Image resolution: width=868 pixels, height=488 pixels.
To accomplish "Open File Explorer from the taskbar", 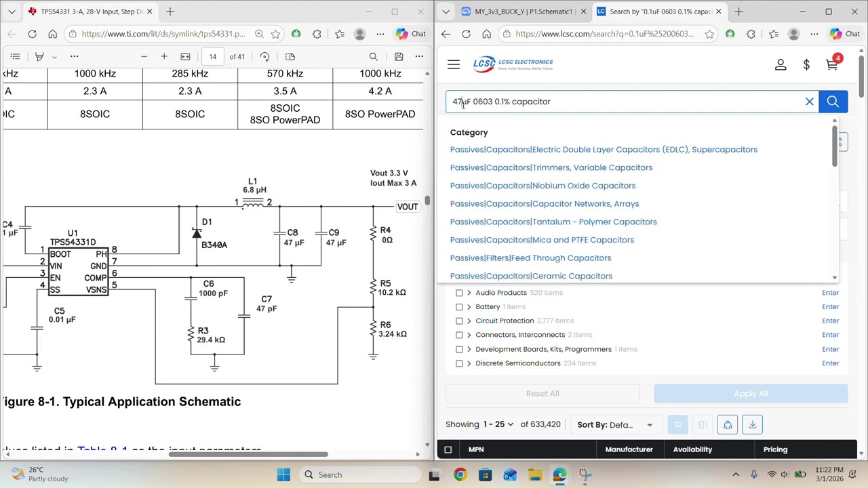I will [535, 474].
